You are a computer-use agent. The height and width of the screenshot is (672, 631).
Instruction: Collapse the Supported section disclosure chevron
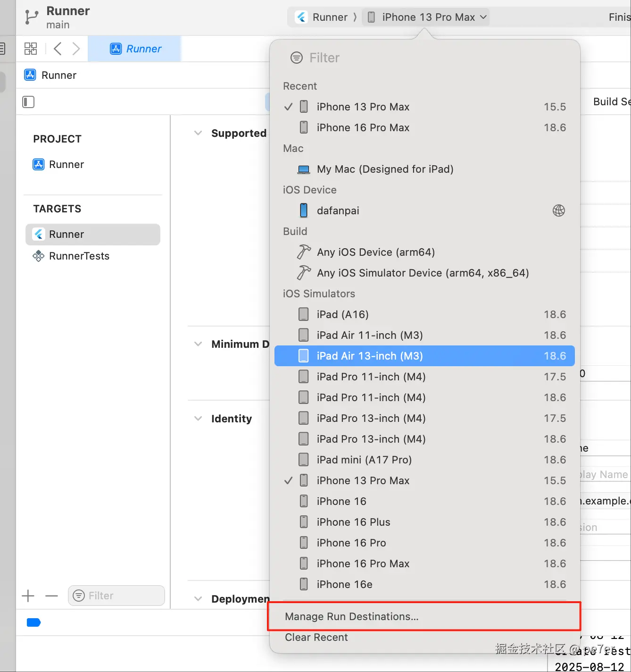(x=198, y=133)
